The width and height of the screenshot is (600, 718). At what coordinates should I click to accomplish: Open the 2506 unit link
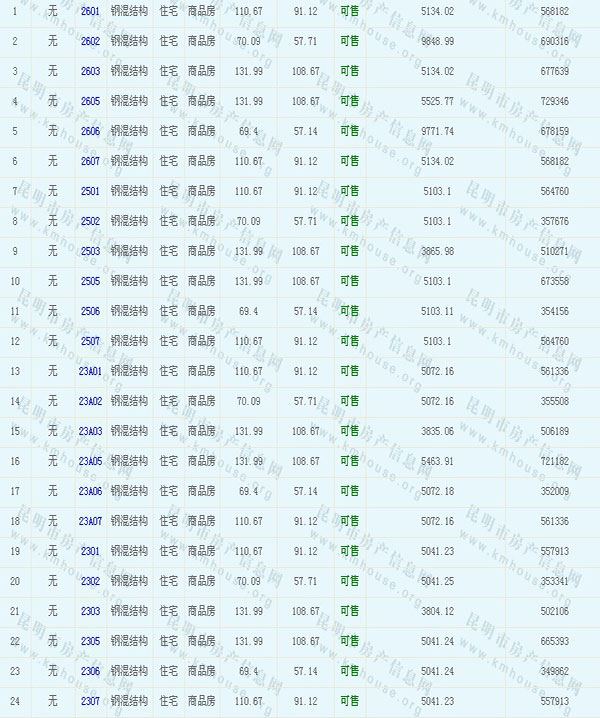[x=90, y=311]
